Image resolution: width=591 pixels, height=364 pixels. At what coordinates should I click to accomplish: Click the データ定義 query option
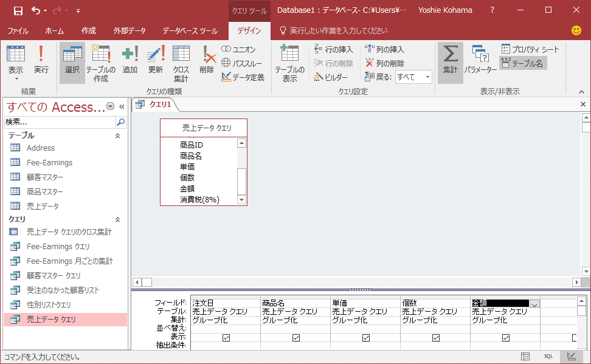click(243, 77)
